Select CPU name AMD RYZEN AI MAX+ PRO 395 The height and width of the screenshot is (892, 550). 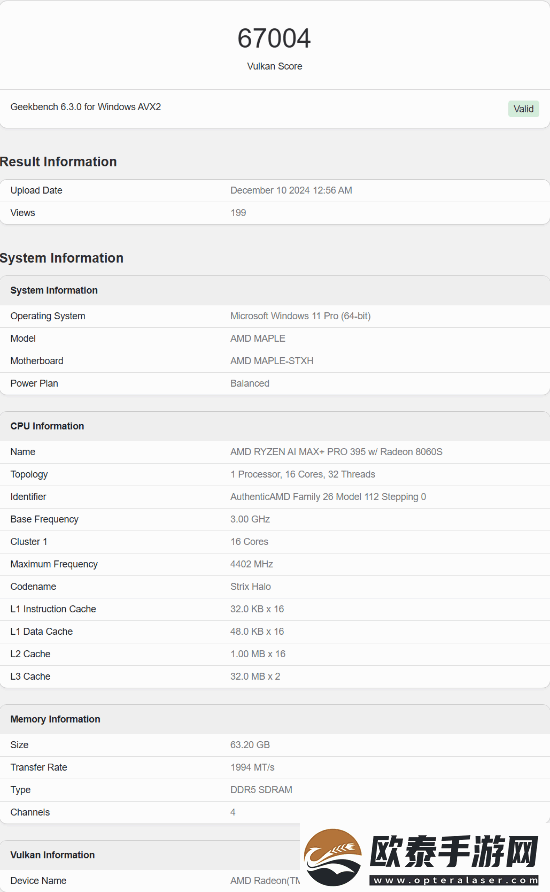336,452
